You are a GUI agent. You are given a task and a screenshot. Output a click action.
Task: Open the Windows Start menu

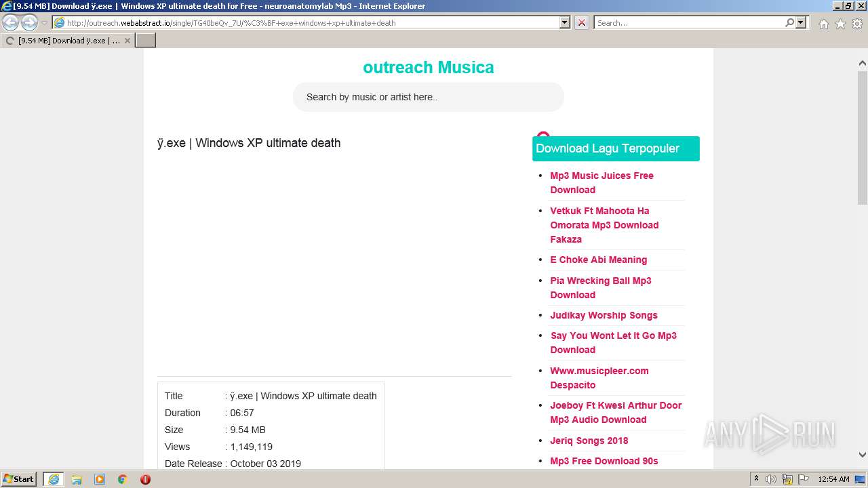click(19, 479)
